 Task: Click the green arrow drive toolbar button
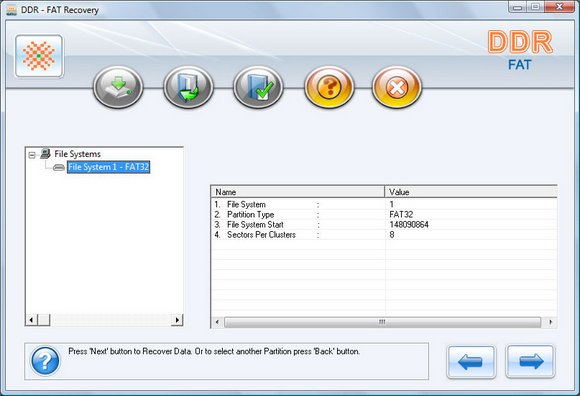tap(118, 87)
